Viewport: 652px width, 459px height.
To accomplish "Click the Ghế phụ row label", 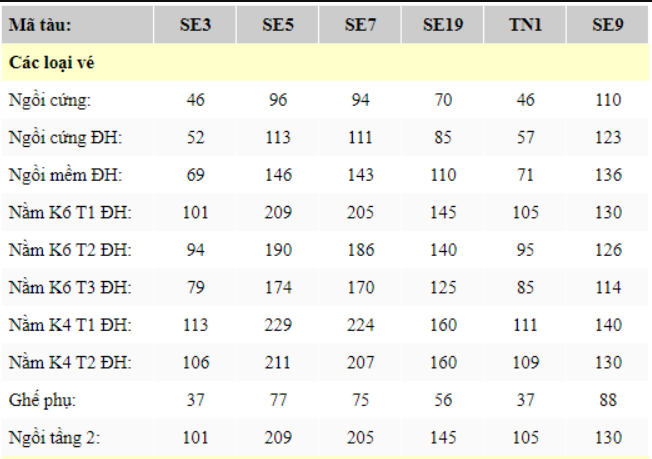I will click(x=42, y=400).
